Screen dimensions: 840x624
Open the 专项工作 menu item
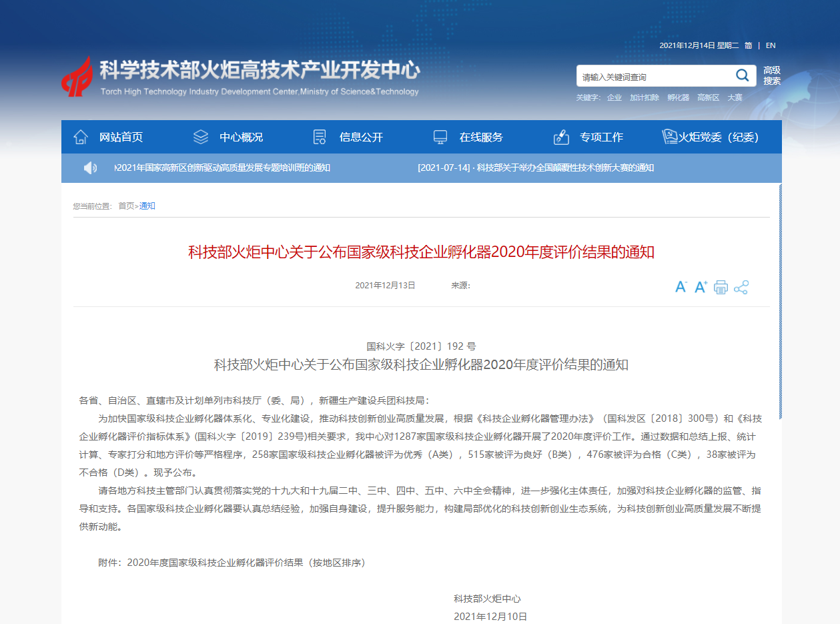(601, 137)
